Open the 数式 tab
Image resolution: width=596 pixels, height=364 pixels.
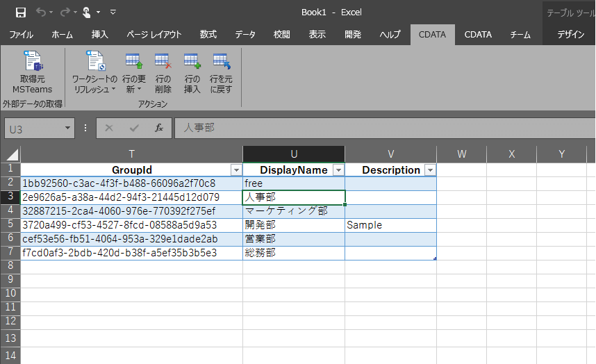tap(208, 35)
